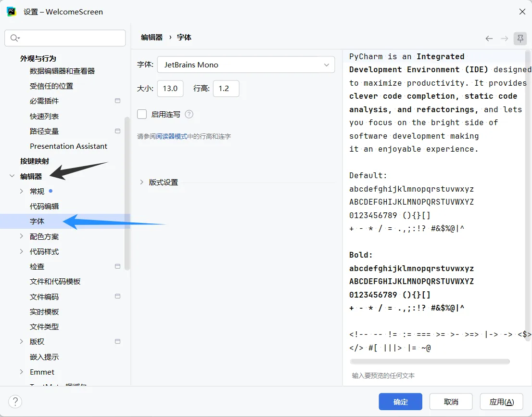The width and height of the screenshot is (532, 417).
Task: Click the project-level icon next to 文件编码
Action: [x=117, y=297]
